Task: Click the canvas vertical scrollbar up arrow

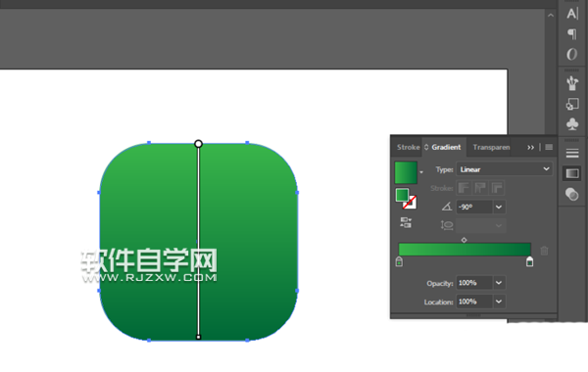Action: click(x=551, y=16)
